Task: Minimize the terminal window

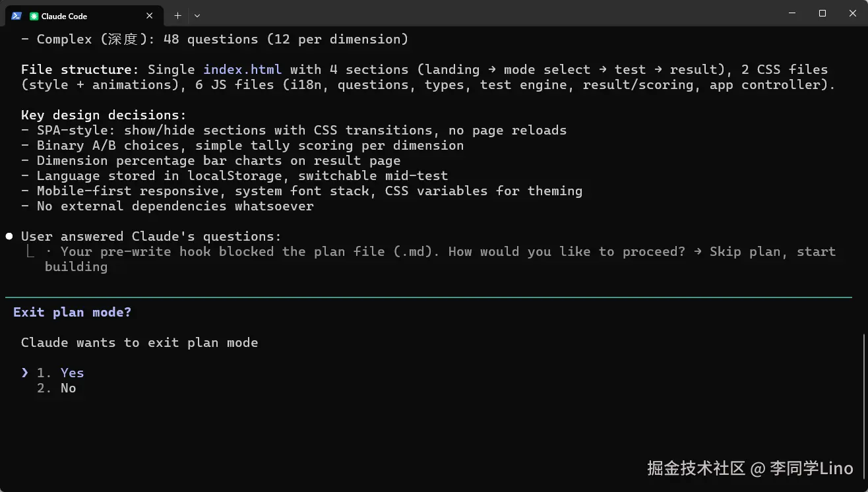Action: (792, 13)
